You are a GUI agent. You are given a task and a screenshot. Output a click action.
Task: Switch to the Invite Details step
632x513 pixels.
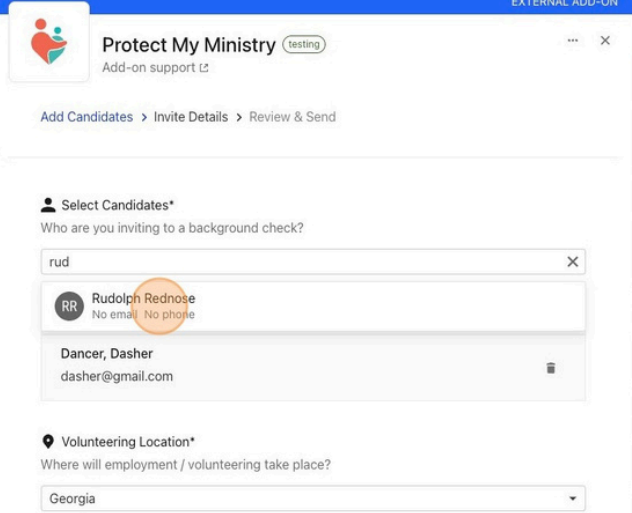click(191, 117)
